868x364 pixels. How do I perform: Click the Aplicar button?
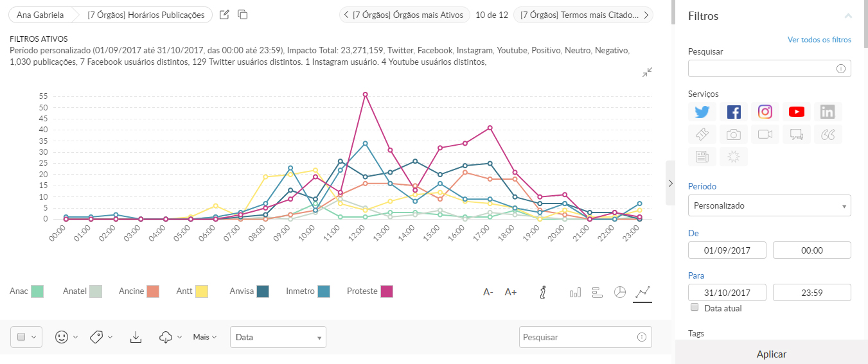point(771,354)
